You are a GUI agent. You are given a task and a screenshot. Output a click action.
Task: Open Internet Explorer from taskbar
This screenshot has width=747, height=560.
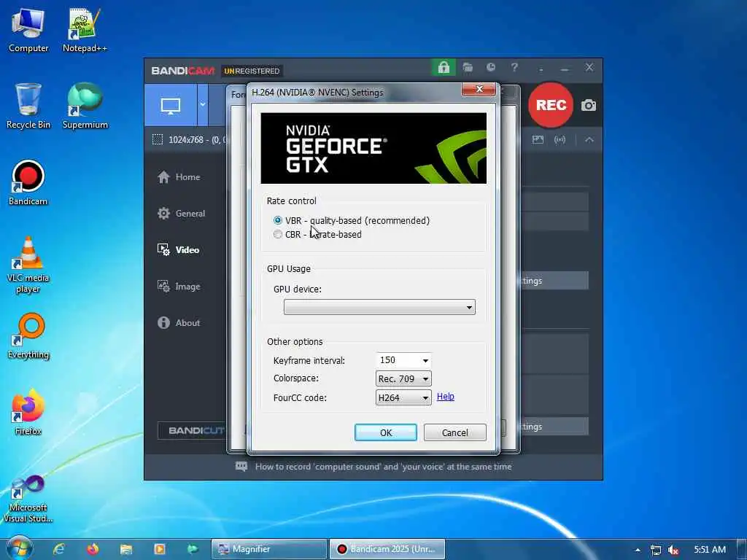58,549
